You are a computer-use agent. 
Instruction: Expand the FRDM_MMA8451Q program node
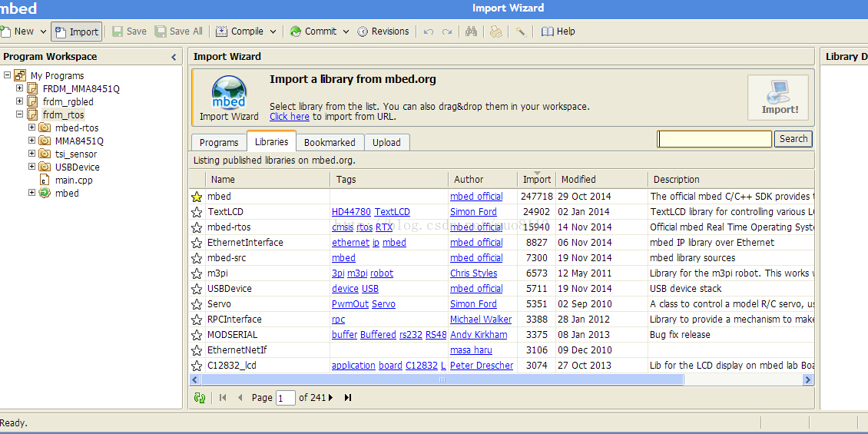19,88
